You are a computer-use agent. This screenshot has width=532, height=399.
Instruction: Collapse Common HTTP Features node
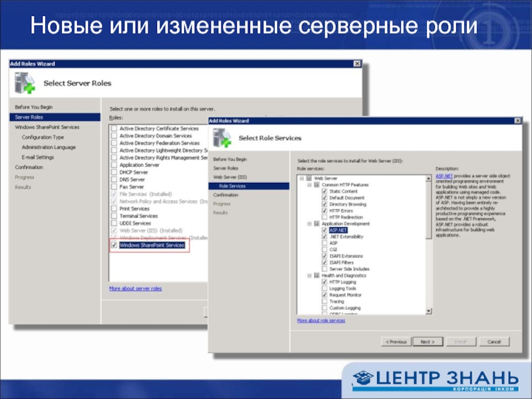coord(309,185)
